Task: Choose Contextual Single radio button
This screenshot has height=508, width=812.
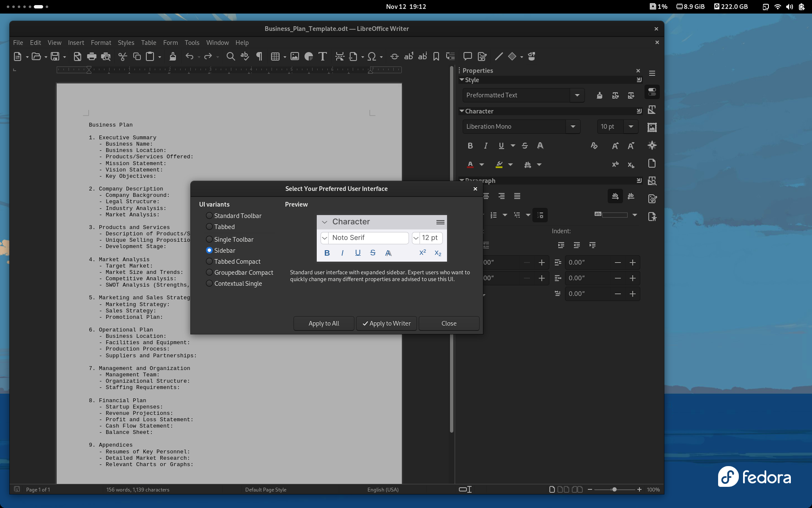Action: (x=209, y=284)
